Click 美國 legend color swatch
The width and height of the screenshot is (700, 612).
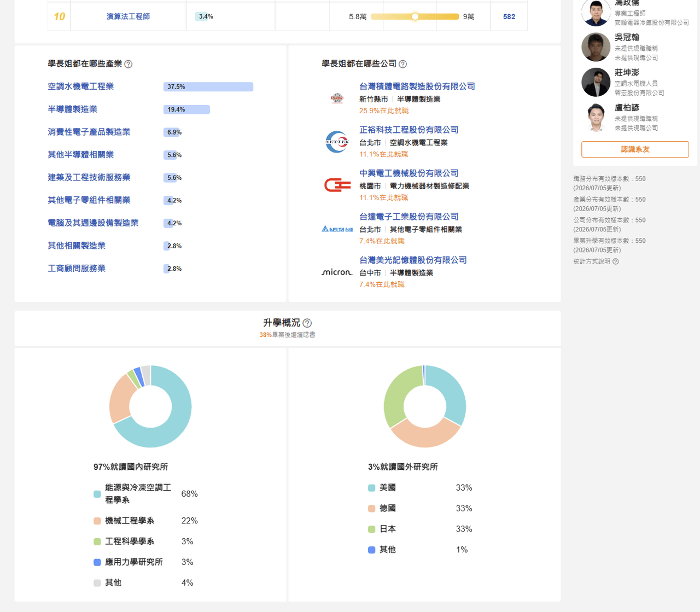[x=372, y=488]
